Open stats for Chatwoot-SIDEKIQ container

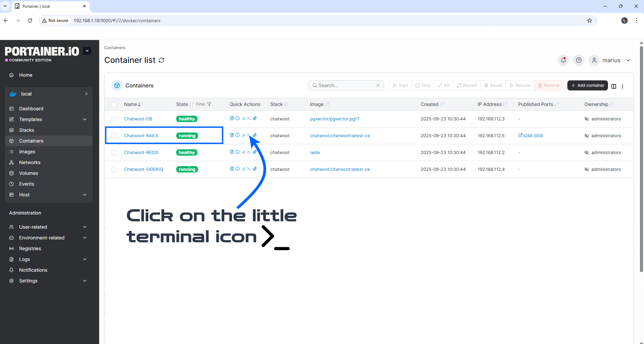point(243,169)
